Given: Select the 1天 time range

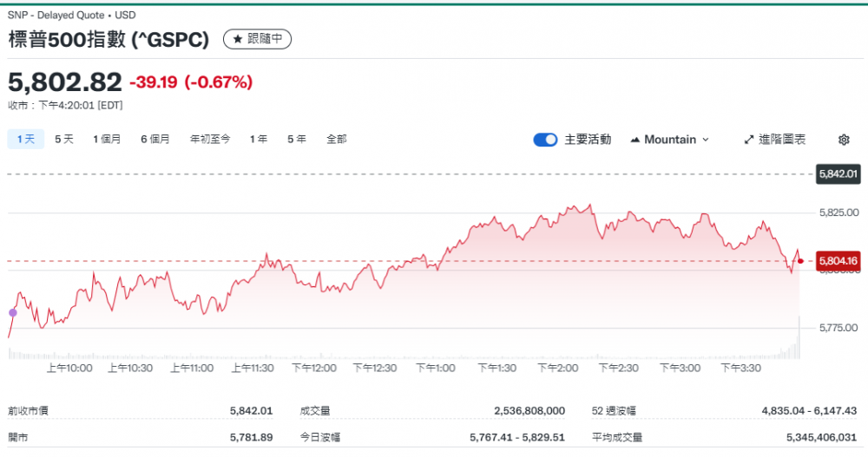Looking at the screenshot, I should pos(25,139).
